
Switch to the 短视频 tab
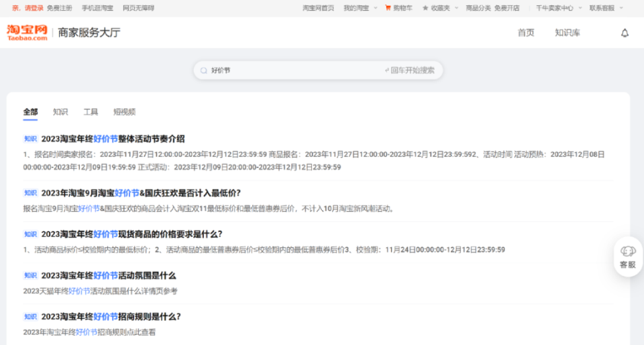(x=125, y=112)
